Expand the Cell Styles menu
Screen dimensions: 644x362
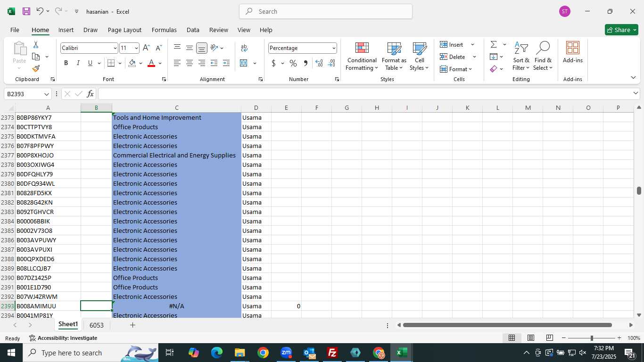coord(419,57)
